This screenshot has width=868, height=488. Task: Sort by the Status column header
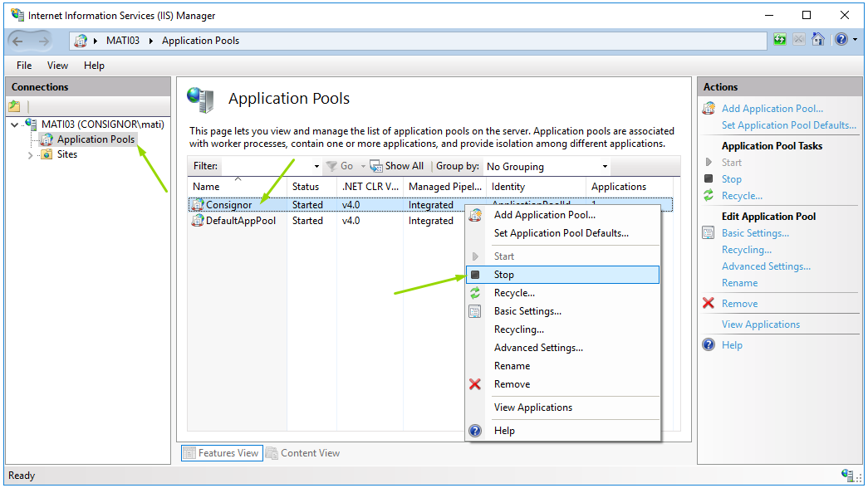[311, 187]
